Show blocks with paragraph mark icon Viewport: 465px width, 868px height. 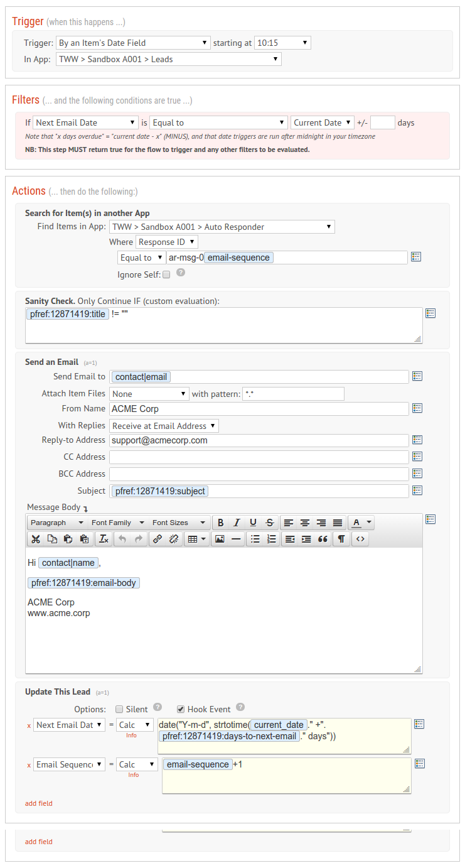(x=341, y=539)
